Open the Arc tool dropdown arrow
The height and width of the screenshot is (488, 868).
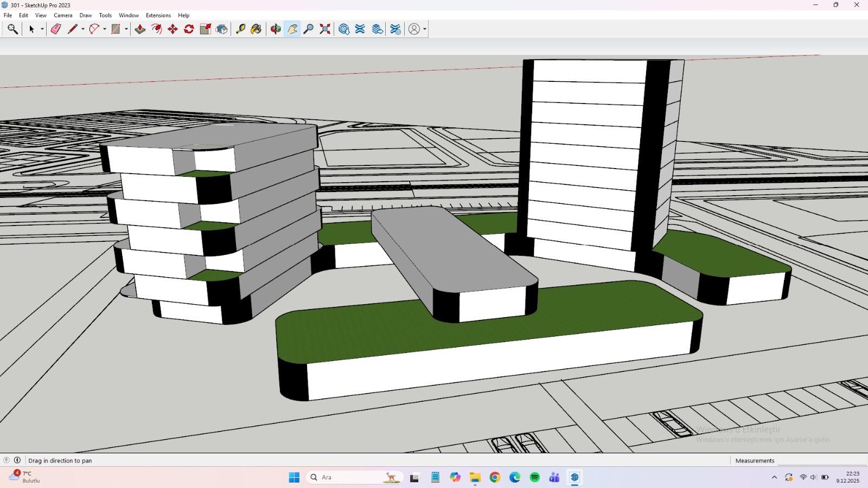click(x=104, y=29)
